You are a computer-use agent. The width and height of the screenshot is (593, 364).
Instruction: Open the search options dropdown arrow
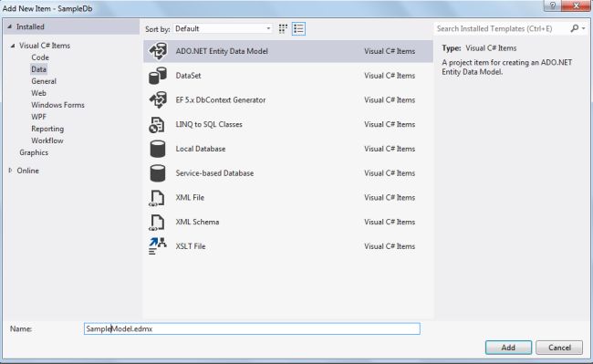point(584,28)
